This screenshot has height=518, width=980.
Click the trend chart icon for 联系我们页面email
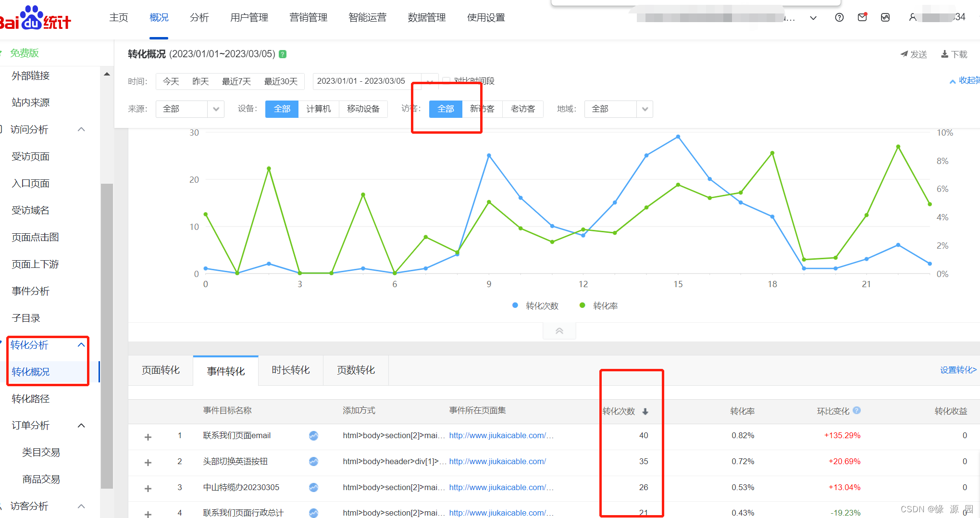(313, 436)
